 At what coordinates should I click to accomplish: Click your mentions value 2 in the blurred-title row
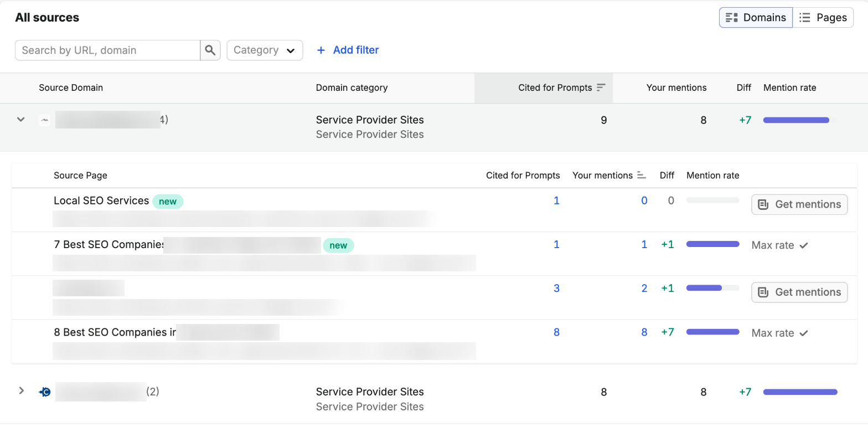pos(644,288)
